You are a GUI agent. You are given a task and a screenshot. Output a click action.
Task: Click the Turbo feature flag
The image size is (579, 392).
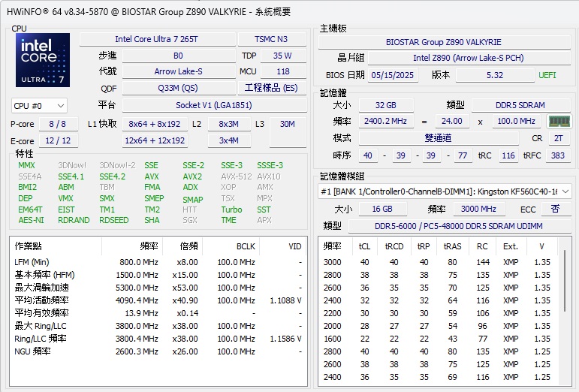click(x=231, y=210)
